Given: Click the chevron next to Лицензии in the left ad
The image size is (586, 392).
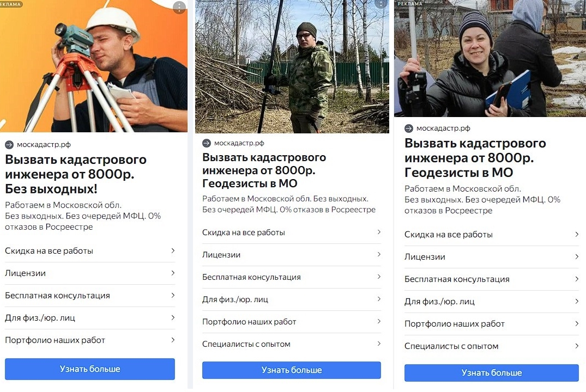Looking at the screenshot, I should pyautogui.click(x=173, y=273).
